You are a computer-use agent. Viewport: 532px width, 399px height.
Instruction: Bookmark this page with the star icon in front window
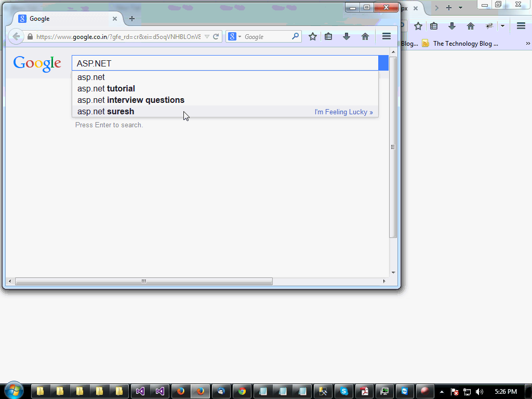point(312,37)
